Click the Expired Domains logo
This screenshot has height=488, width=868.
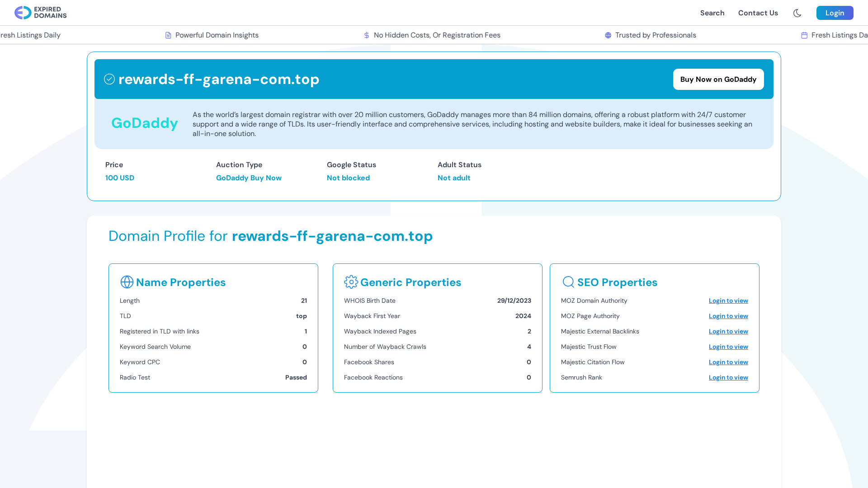pyautogui.click(x=40, y=13)
